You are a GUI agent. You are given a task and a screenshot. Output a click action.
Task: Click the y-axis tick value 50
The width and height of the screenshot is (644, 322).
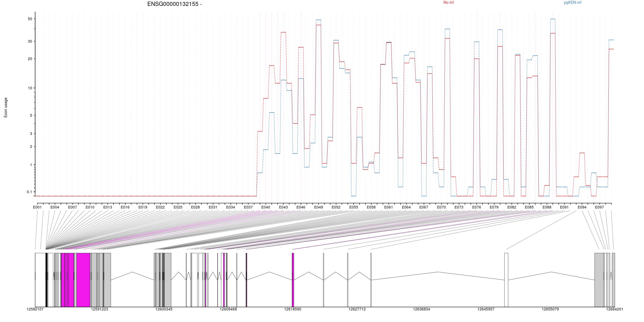click(x=30, y=19)
